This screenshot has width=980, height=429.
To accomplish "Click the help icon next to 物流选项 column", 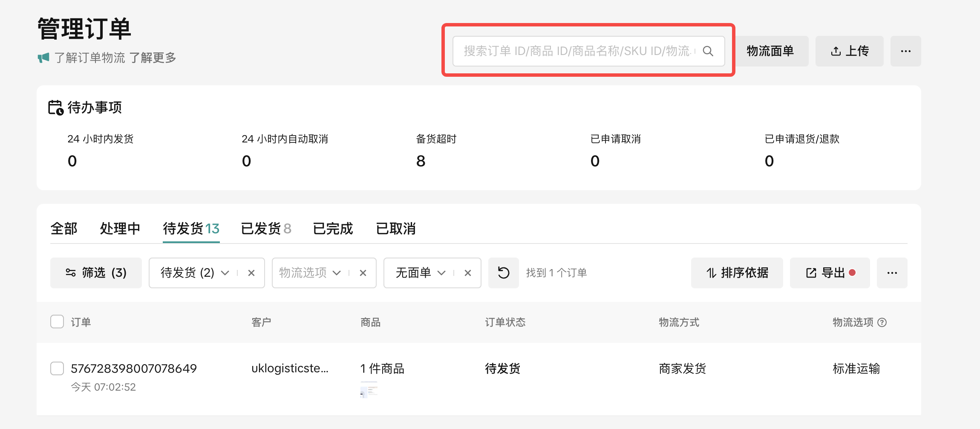I will [x=882, y=322].
